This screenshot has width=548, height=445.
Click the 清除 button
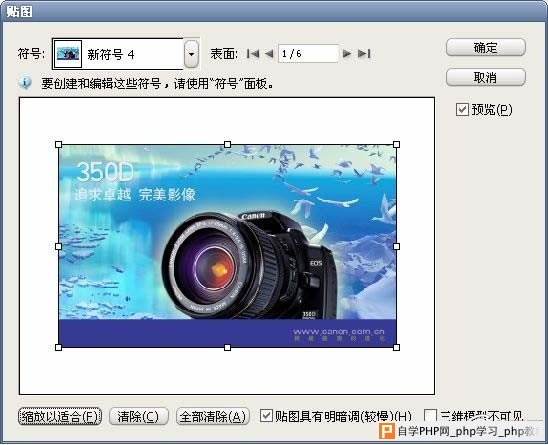tap(139, 416)
